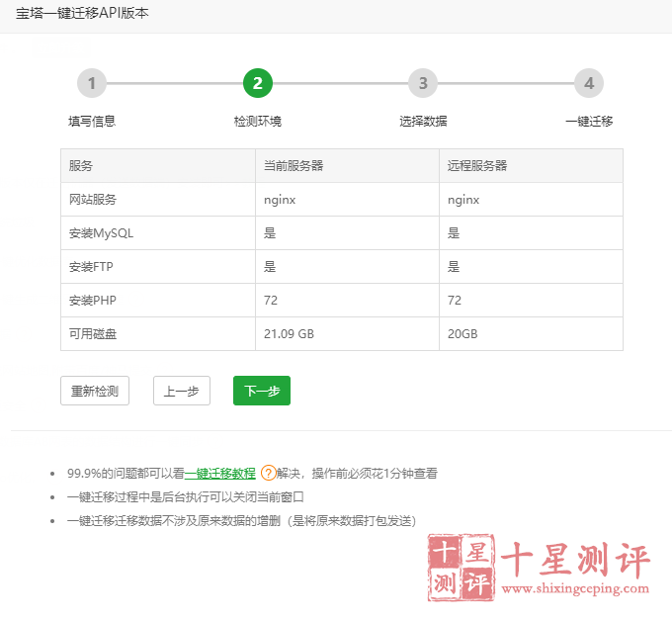The image size is (672, 622).
Task: Click the 远程服务器 column header
Action: 477,166
